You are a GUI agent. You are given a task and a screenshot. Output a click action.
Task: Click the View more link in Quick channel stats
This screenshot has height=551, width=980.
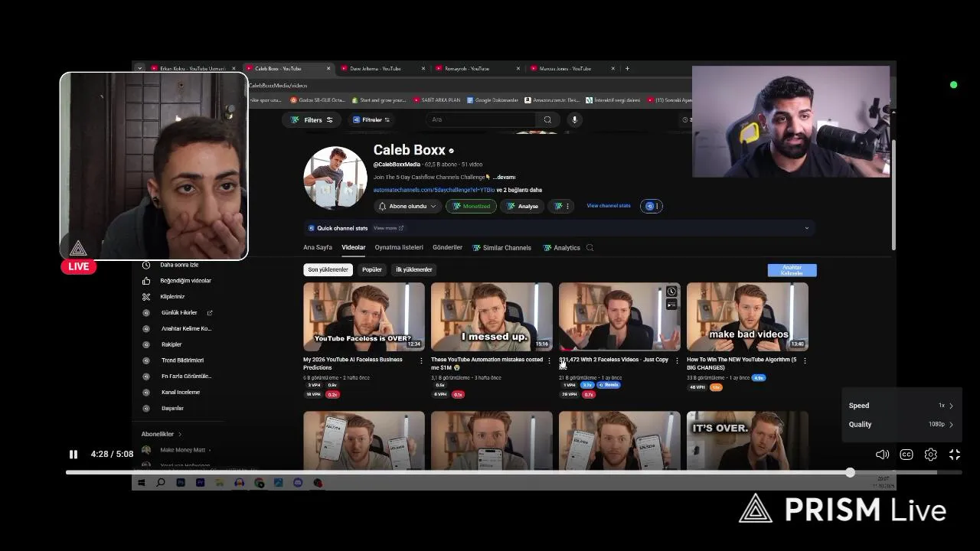[388, 228]
